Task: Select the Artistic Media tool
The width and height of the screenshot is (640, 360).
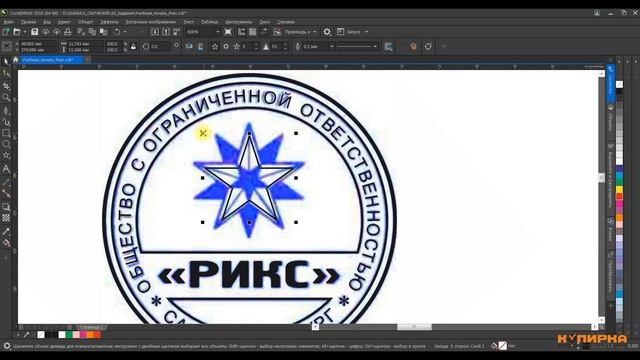Action: tap(6, 122)
